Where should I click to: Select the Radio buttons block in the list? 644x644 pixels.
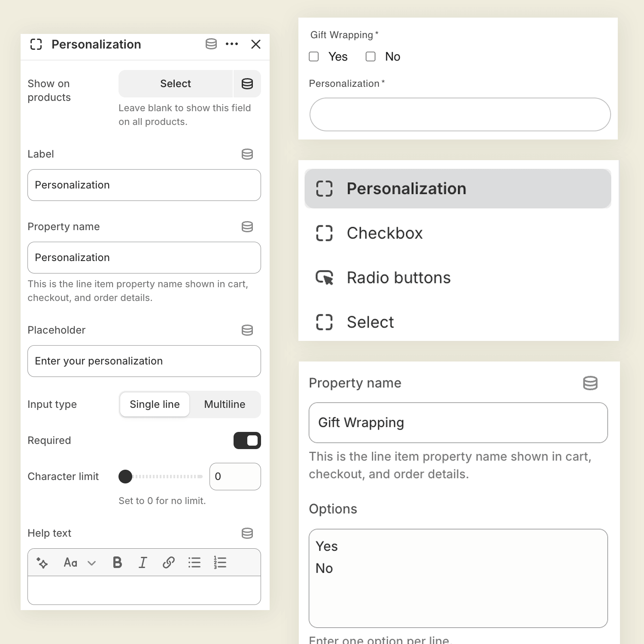point(458,278)
